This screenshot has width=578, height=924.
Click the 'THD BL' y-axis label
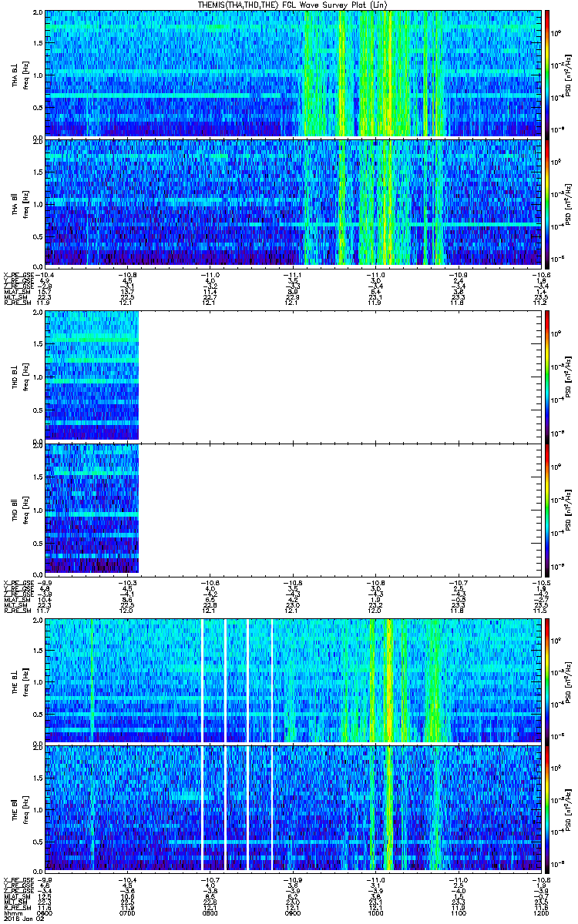coord(15,376)
